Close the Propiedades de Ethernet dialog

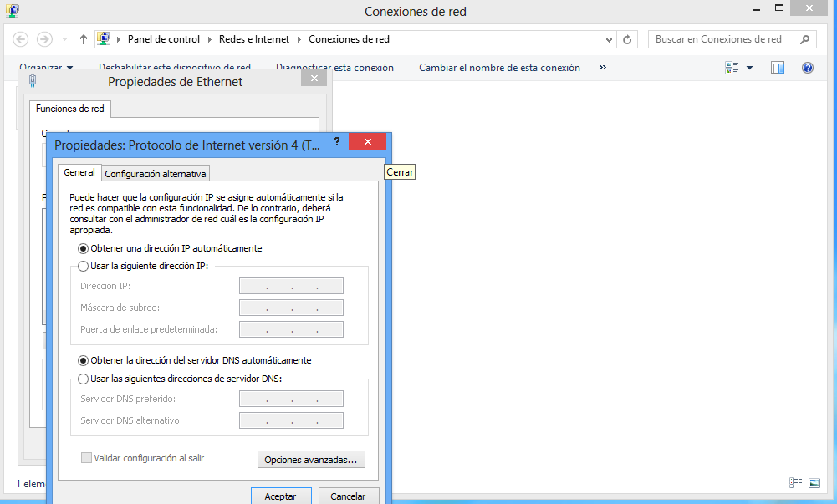314,78
